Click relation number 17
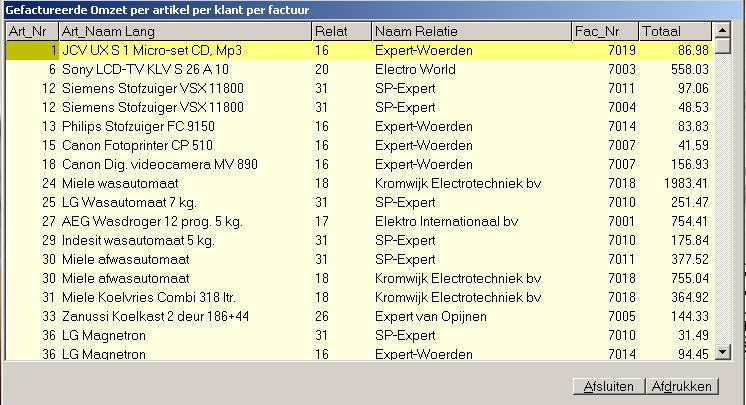Viewport: 746px width, 405px height. tap(322, 222)
